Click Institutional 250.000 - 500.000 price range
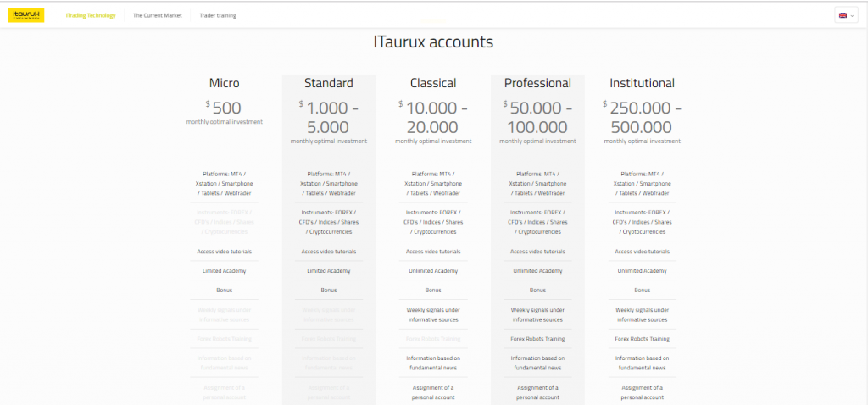This screenshot has height=405, width=868. click(x=643, y=117)
